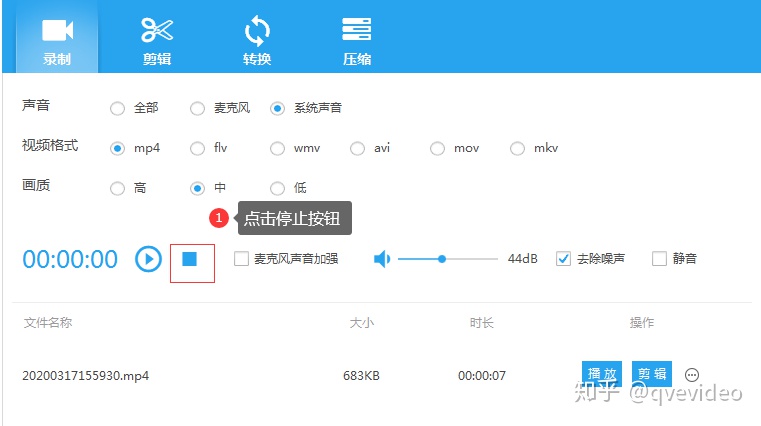Click the 683KB file size
This screenshot has height=426, width=761.
point(362,376)
